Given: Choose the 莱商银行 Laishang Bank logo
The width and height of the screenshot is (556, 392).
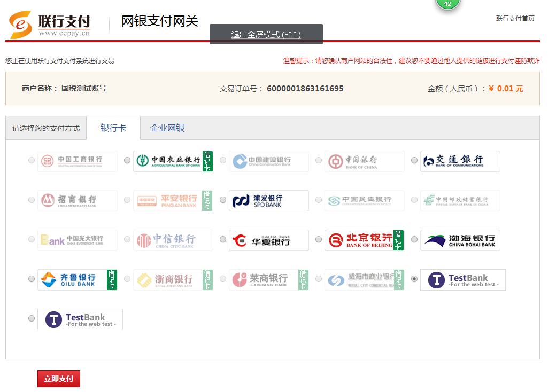Looking at the screenshot, I should [x=269, y=280].
